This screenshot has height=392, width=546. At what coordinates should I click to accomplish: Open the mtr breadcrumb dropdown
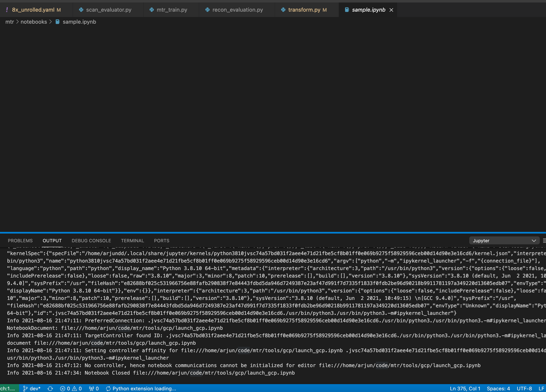coord(10,22)
